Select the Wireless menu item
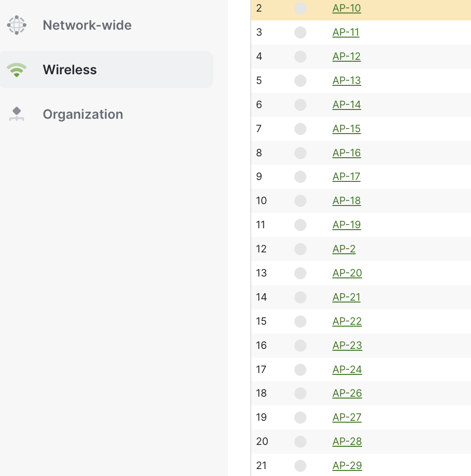The height and width of the screenshot is (476, 471). pos(70,70)
